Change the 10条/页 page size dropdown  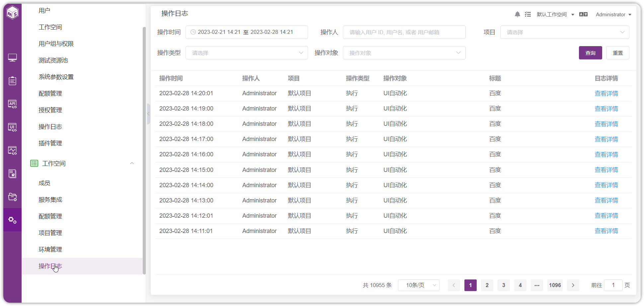[x=419, y=285]
